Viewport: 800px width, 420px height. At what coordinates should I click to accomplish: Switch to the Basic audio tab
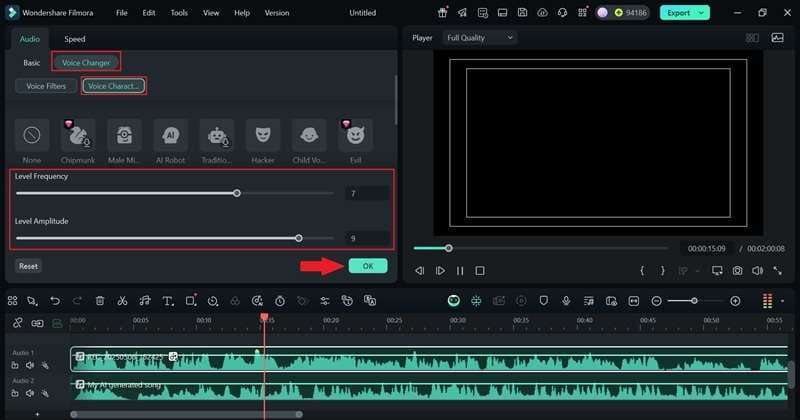point(32,63)
